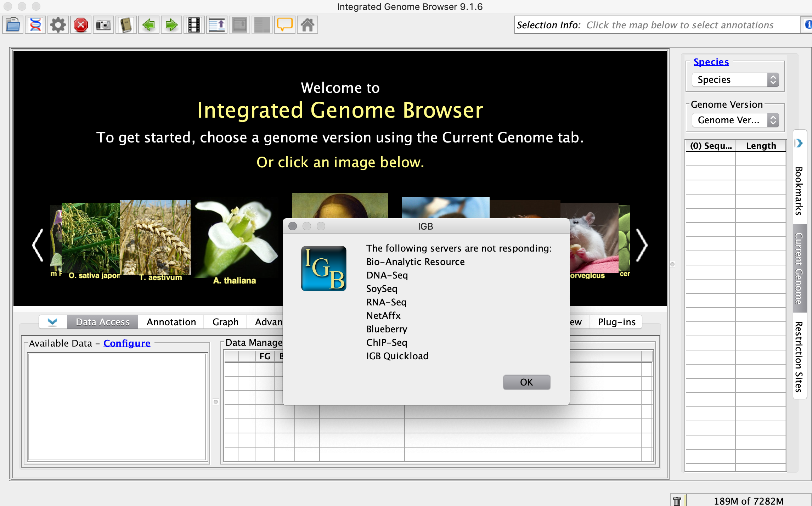Open the Genome Version dropdown
812x506 pixels.
coord(735,120)
